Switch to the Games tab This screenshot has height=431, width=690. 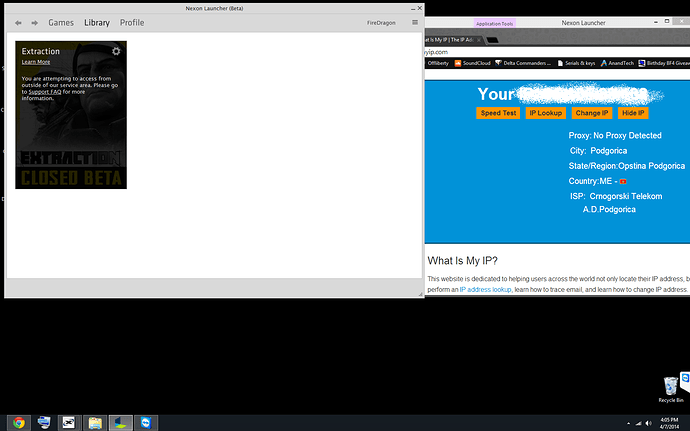pyautogui.click(x=61, y=22)
